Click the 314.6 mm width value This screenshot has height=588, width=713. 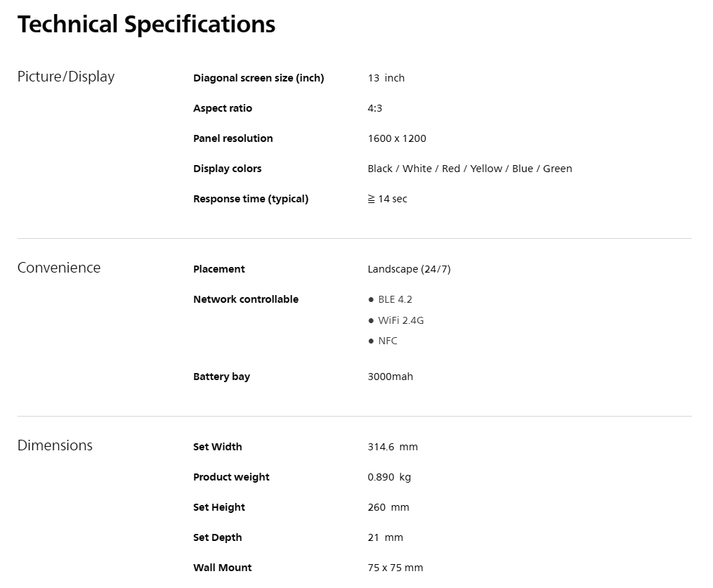tap(393, 447)
